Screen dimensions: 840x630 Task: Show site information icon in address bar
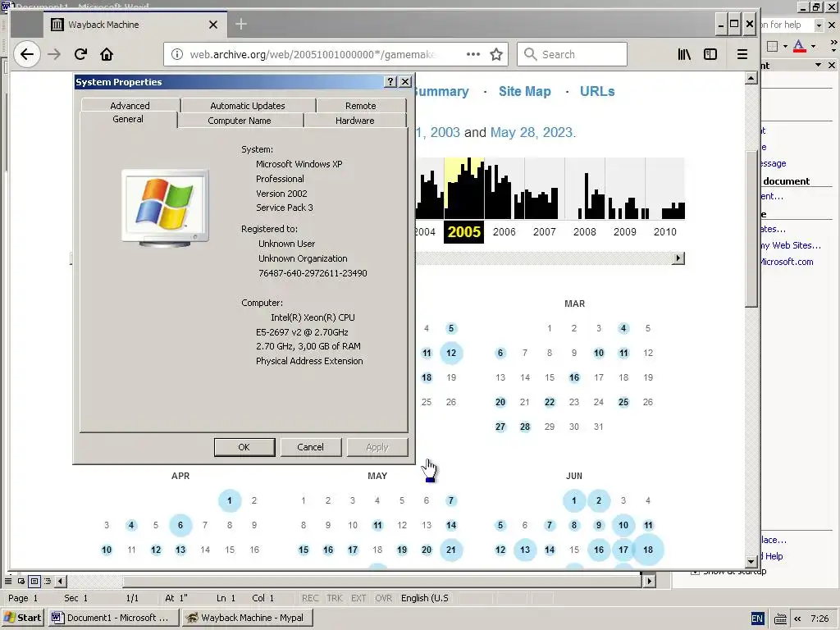click(177, 54)
